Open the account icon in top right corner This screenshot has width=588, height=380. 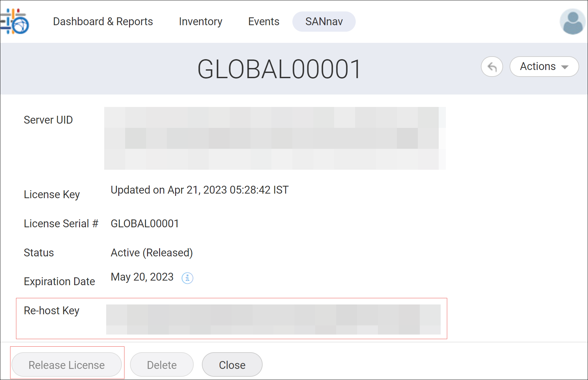click(x=572, y=21)
